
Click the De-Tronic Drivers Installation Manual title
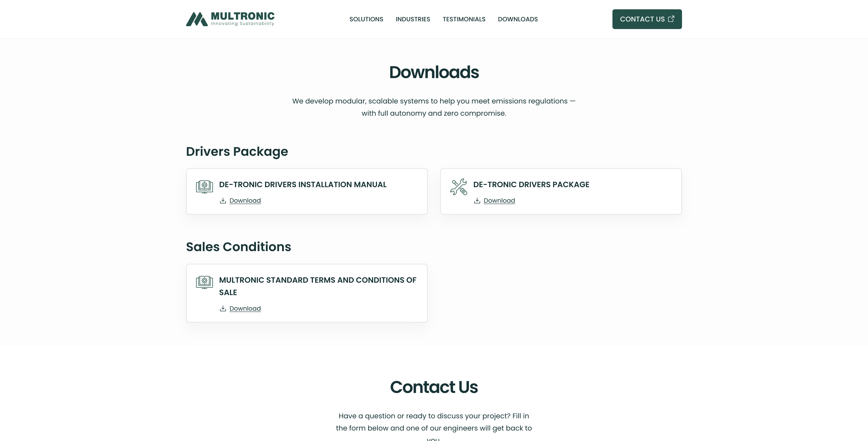click(x=303, y=185)
